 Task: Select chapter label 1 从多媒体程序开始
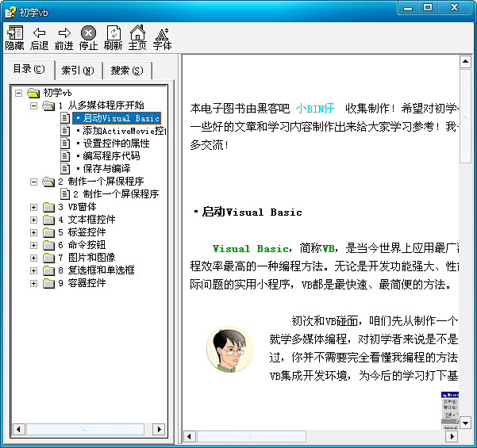[101, 105]
